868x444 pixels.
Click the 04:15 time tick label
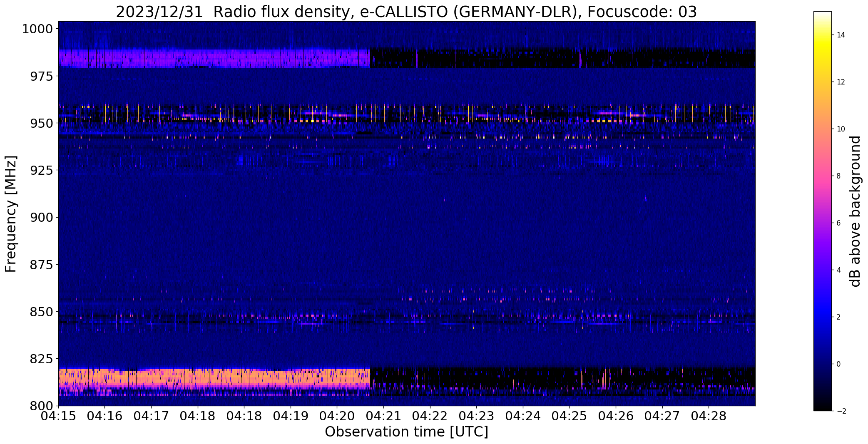pyautogui.click(x=58, y=416)
